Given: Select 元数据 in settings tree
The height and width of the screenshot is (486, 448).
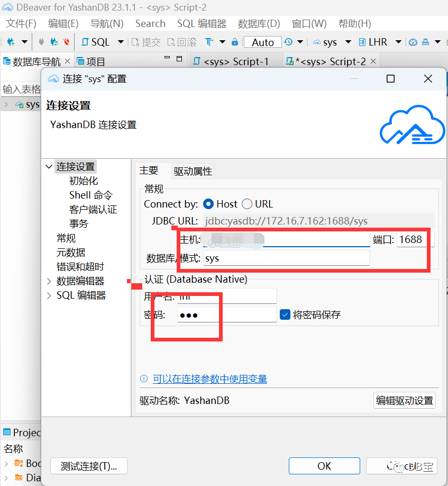Looking at the screenshot, I should pos(71,253).
